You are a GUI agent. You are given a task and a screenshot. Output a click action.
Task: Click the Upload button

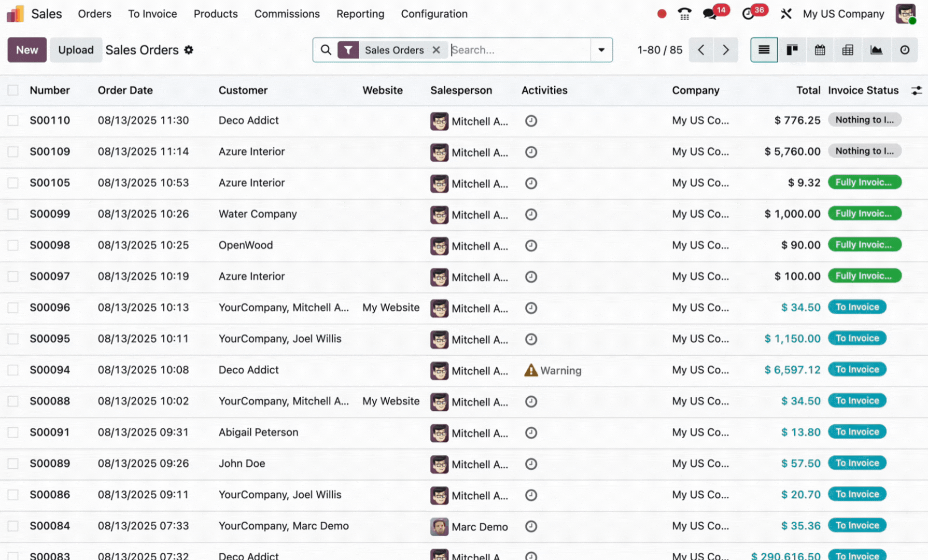pos(76,50)
